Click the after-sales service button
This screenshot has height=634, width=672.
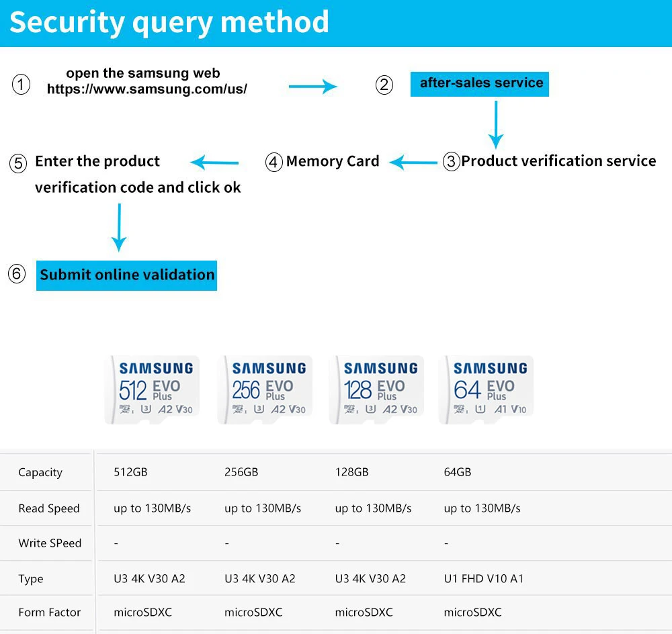pos(480,83)
